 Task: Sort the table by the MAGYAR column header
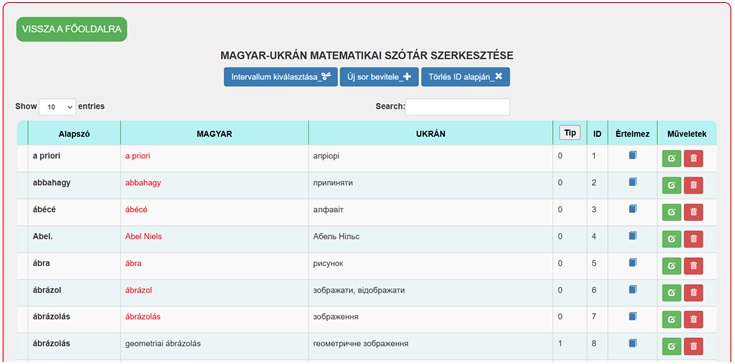point(214,134)
